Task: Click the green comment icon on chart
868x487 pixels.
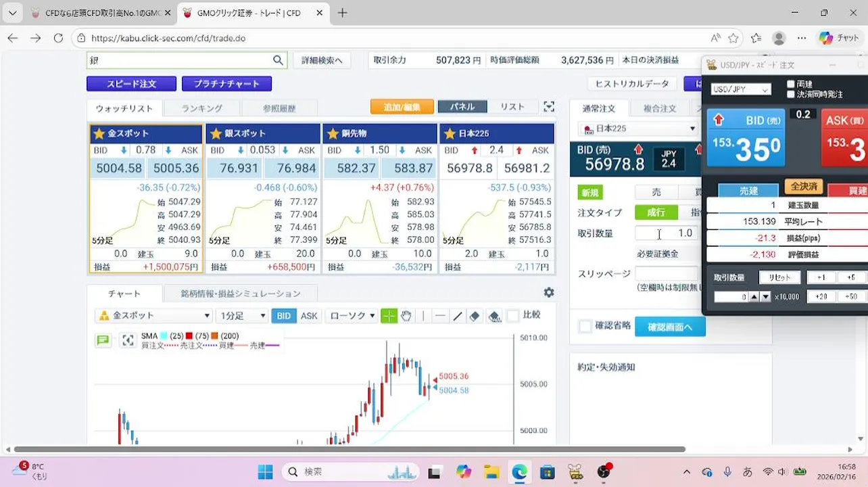Action: coord(103,340)
